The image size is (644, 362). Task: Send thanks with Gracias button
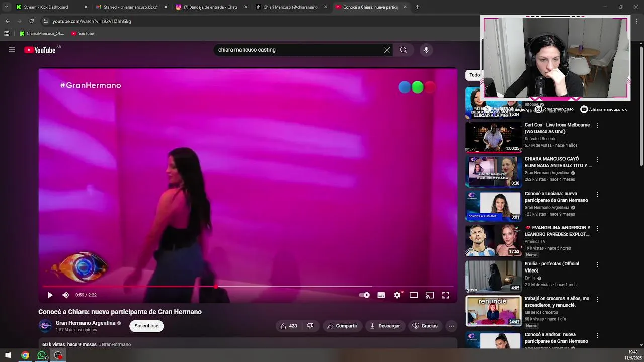point(425,326)
